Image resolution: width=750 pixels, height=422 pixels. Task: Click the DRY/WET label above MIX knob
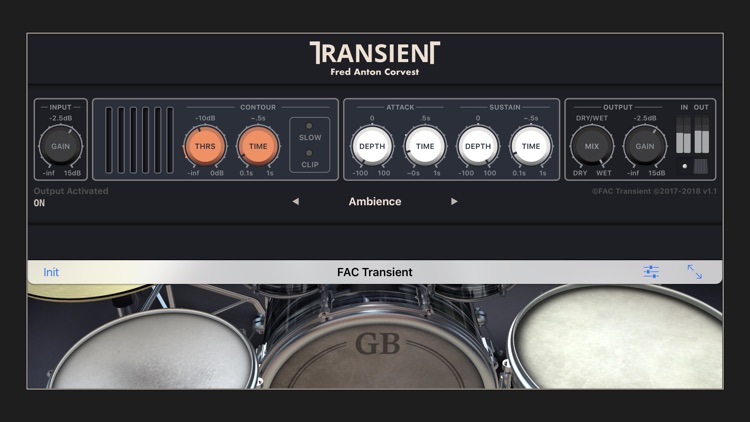592,118
